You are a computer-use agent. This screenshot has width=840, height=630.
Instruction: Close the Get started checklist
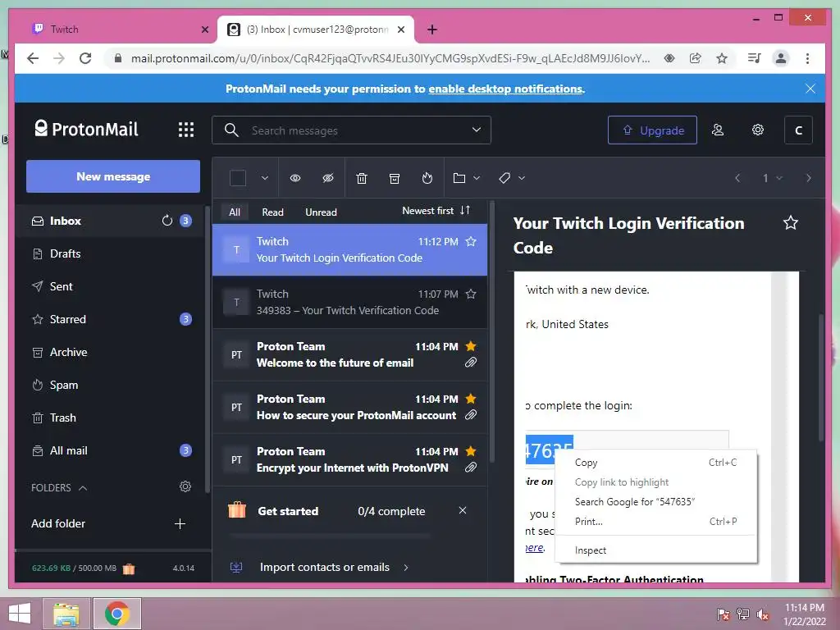tap(463, 510)
